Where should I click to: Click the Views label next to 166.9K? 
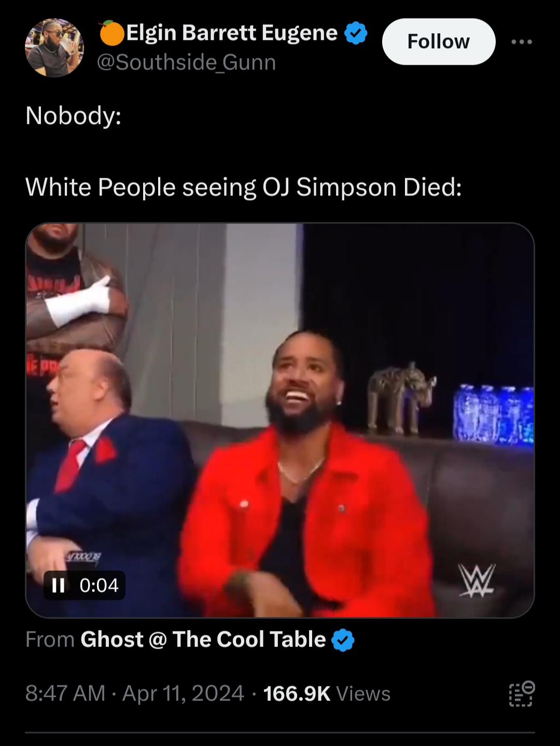point(363,694)
